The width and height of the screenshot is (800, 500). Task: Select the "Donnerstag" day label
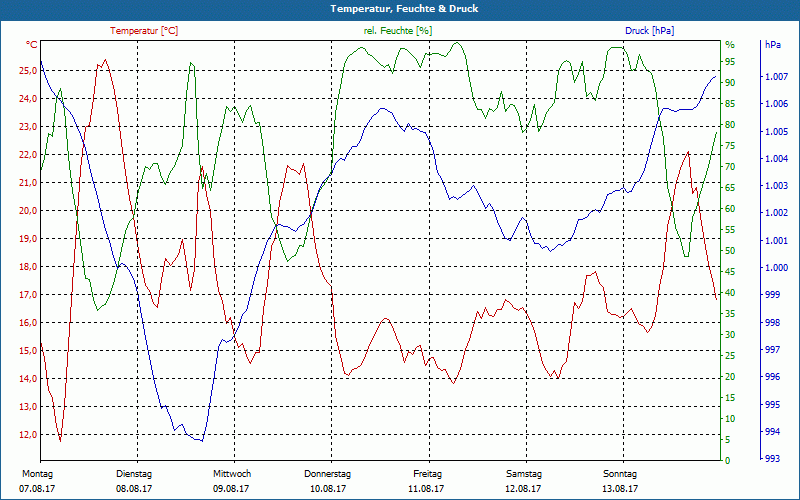(328, 474)
